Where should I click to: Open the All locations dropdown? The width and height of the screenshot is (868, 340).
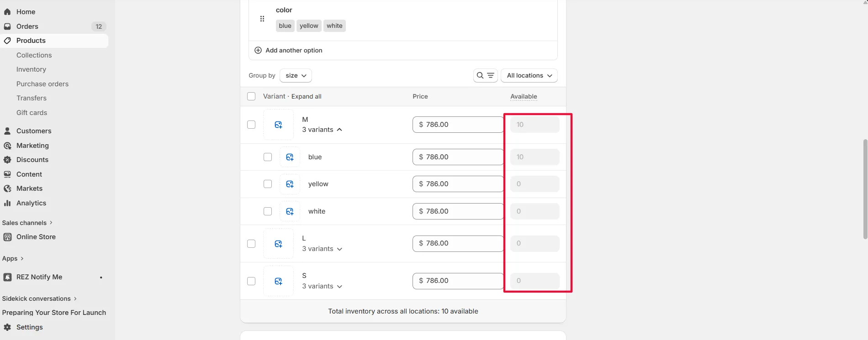coord(529,75)
